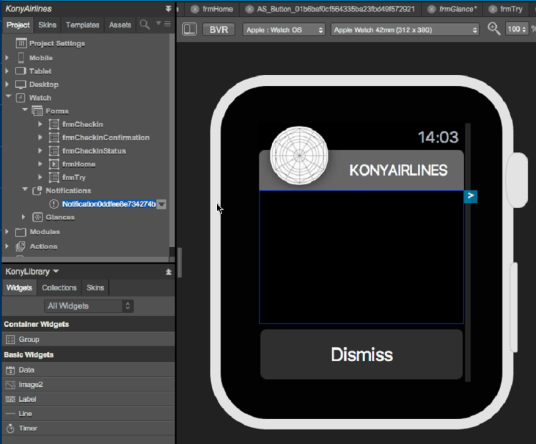The height and width of the screenshot is (444, 536).
Task: Click the Glances node icon
Action: pos(37,217)
